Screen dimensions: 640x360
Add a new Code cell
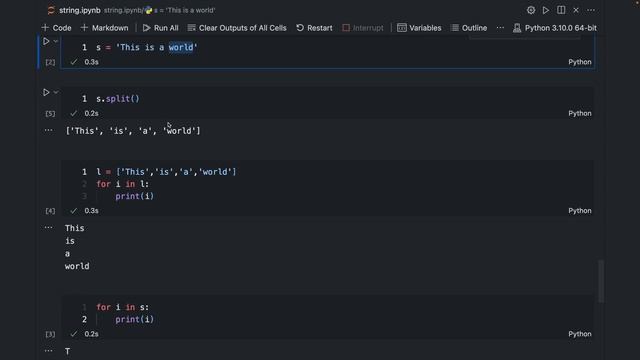pos(56,28)
